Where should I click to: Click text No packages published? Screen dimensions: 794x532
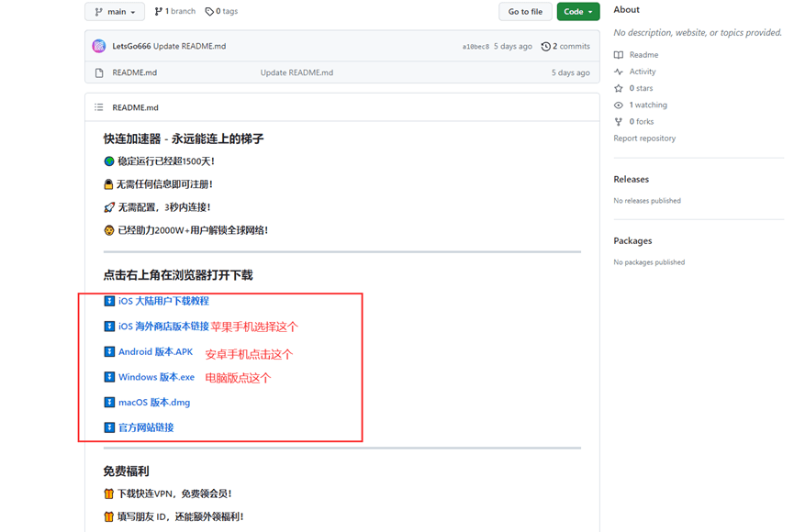pyautogui.click(x=649, y=262)
